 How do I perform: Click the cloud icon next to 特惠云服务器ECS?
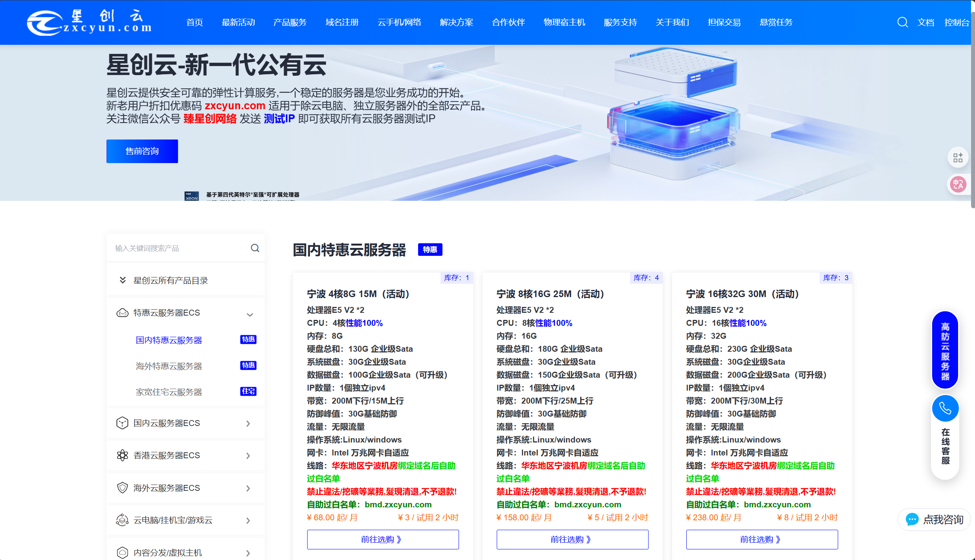tap(122, 313)
